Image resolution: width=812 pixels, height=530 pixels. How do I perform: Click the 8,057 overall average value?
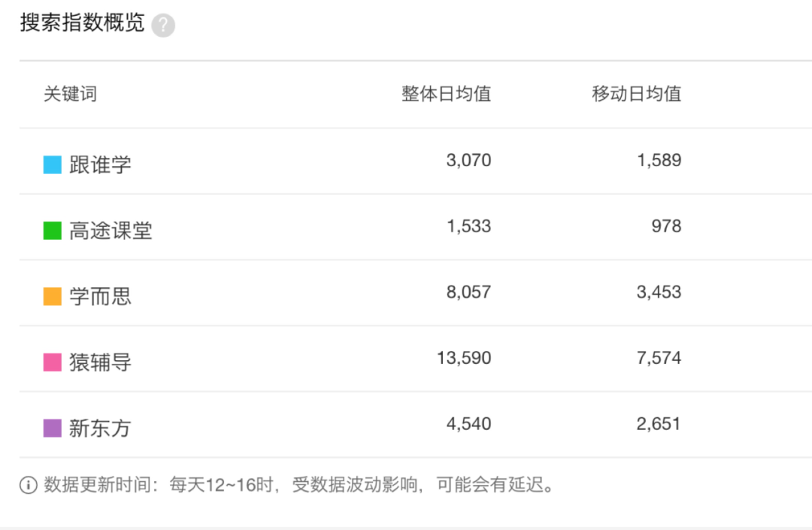[x=468, y=292]
